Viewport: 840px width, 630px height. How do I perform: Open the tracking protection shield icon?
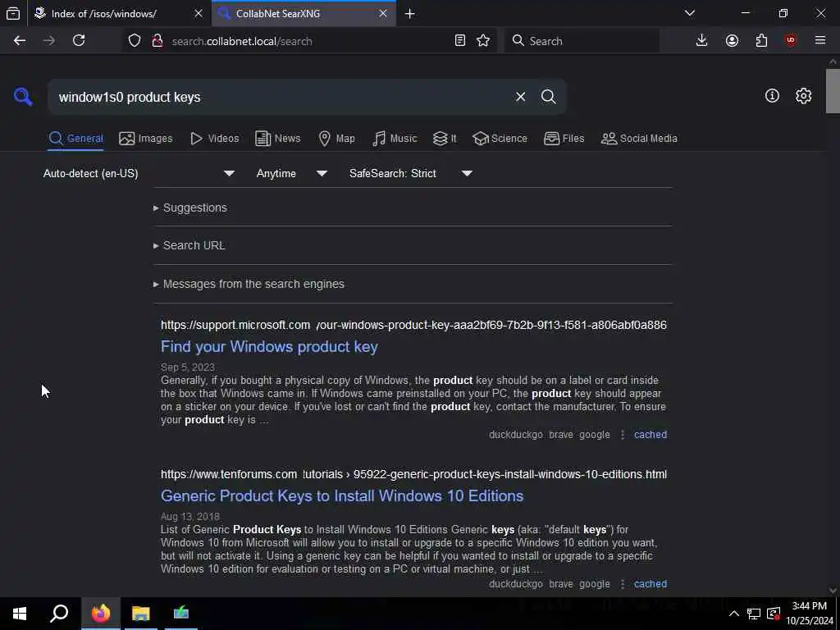[x=135, y=41]
